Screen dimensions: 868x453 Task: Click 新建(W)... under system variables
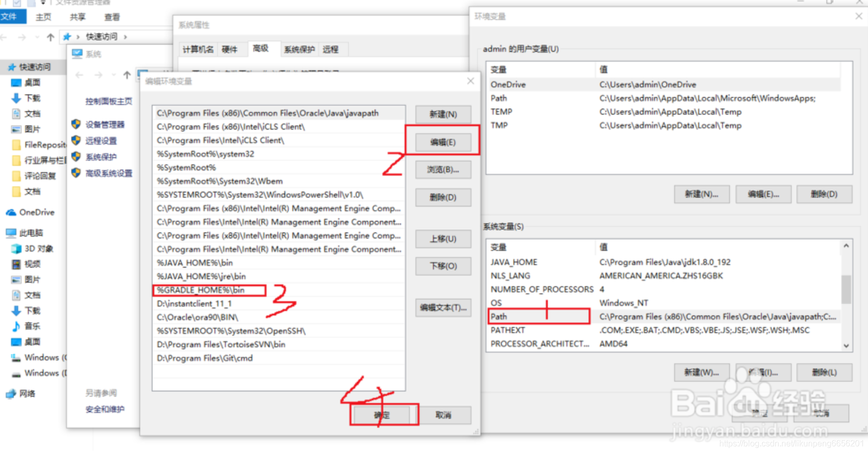point(701,373)
